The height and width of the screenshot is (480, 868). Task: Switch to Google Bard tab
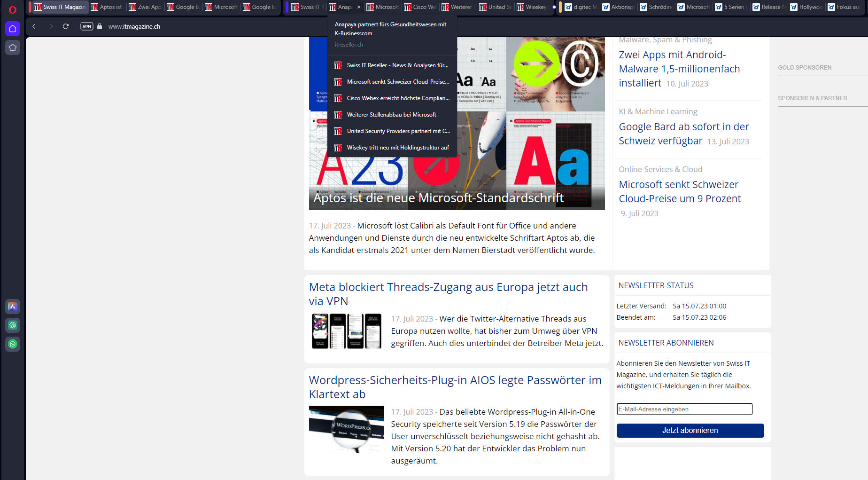pos(183,7)
